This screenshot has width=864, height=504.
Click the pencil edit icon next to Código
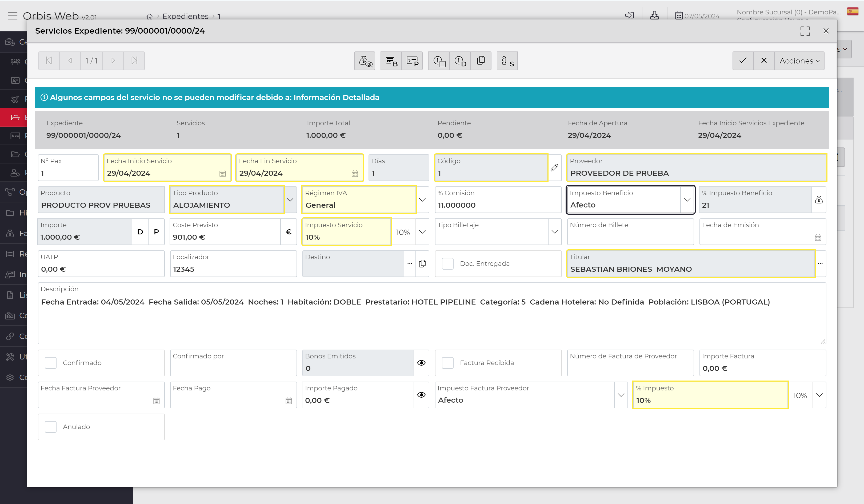(x=554, y=168)
